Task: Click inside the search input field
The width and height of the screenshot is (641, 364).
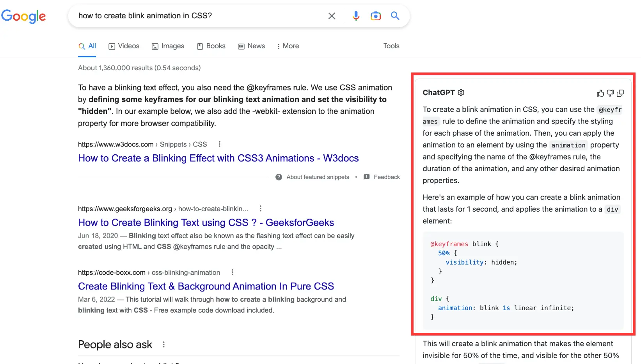Action: 195,16
